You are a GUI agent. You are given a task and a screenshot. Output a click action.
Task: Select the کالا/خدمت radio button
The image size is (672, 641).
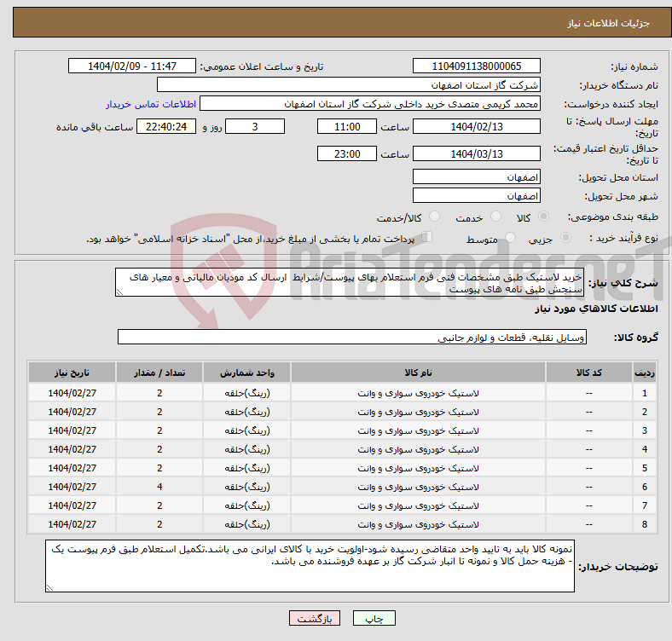434,217
